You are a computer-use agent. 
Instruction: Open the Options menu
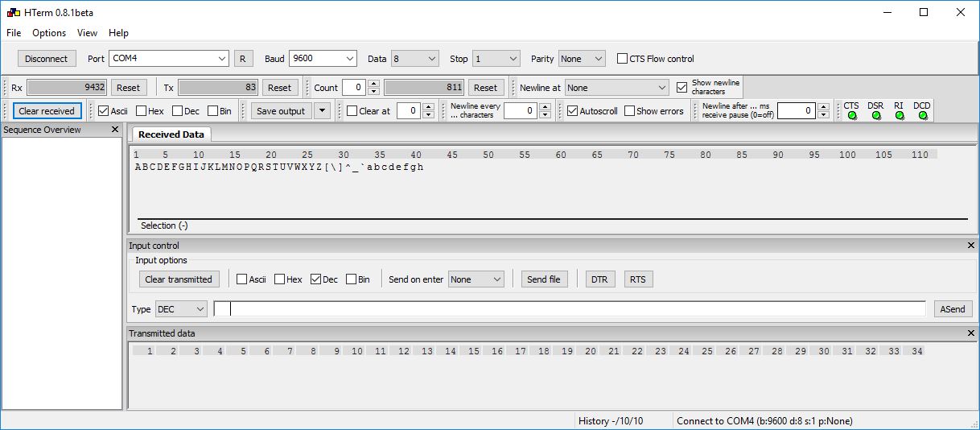click(49, 33)
